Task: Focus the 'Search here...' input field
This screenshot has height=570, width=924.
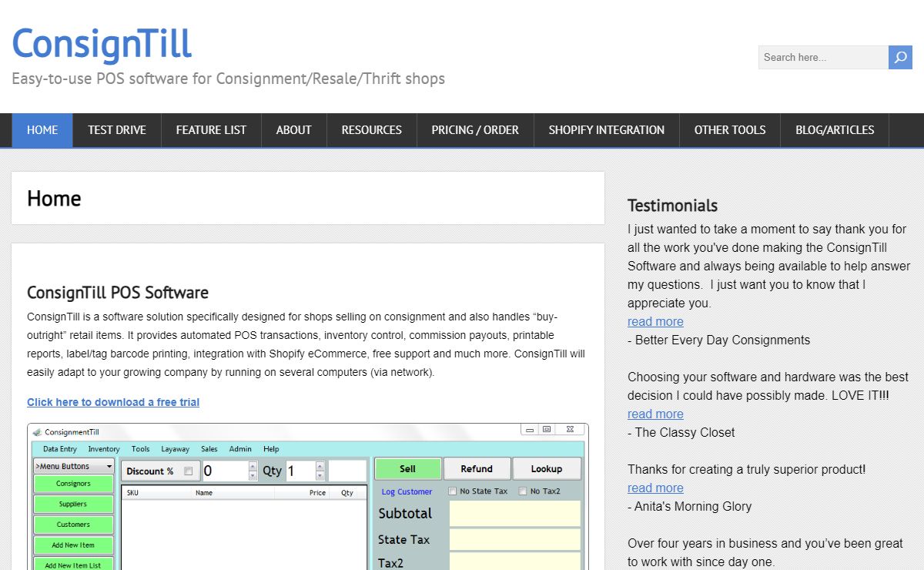Action: coord(823,57)
